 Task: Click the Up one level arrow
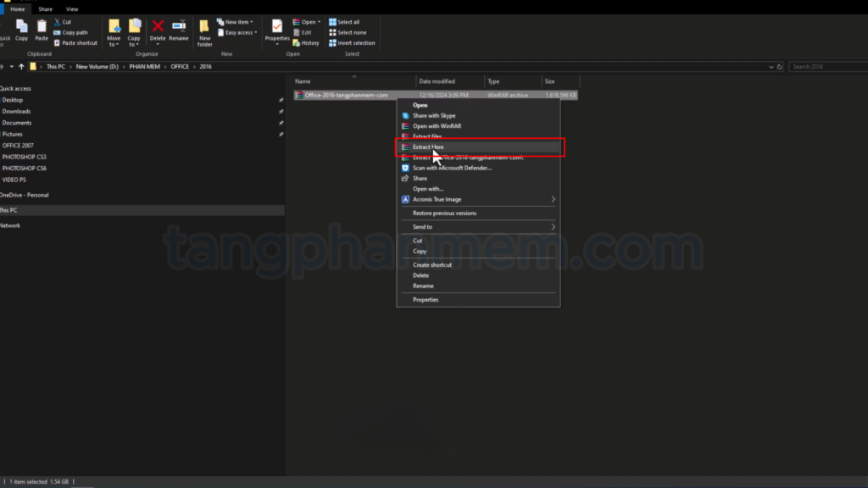pos(21,66)
